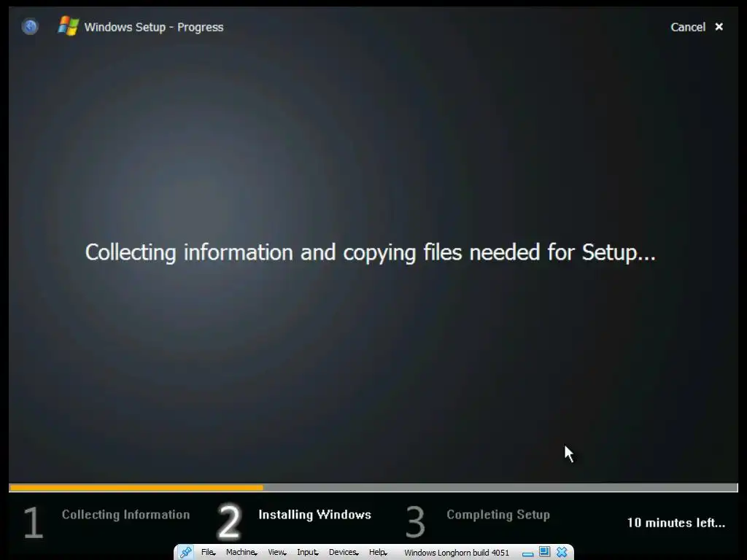The width and height of the screenshot is (747, 560).
Task: Click the step number 3 graphic
Action: click(x=415, y=522)
